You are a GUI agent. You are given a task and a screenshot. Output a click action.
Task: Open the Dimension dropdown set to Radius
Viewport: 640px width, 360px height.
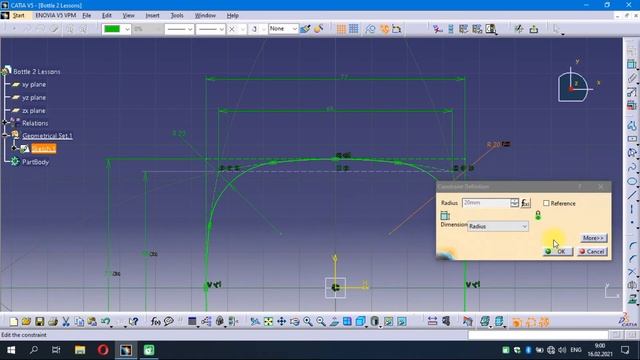pyautogui.click(x=498, y=226)
